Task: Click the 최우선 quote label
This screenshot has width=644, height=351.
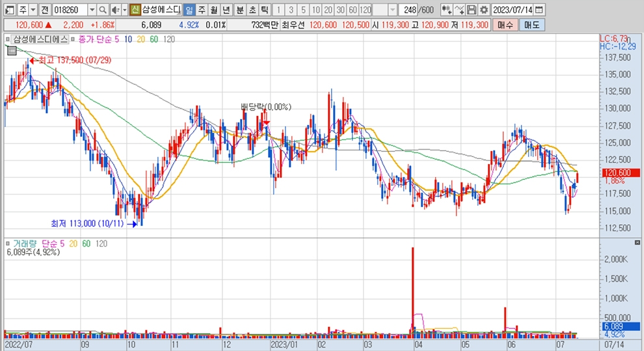Action: (293, 25)
